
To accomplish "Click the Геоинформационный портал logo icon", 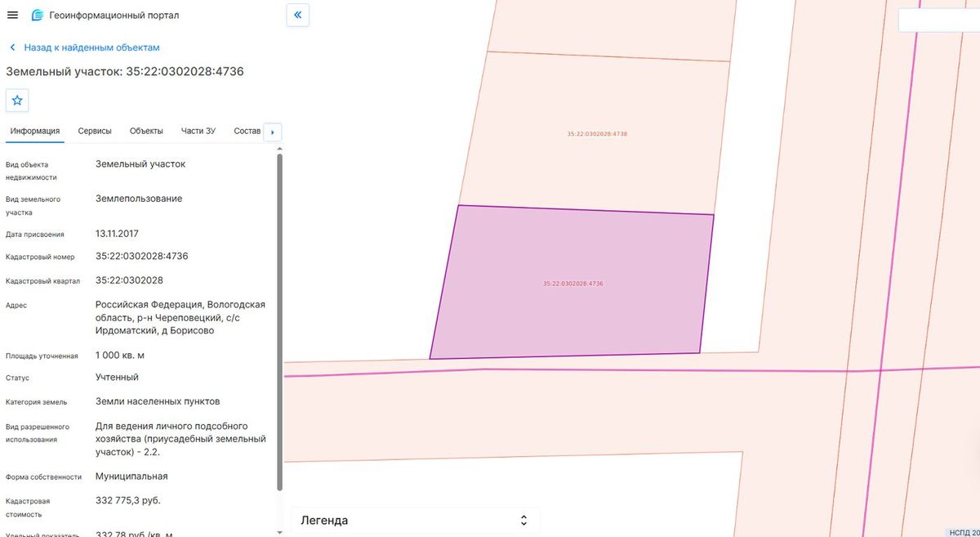I will 38,16.
